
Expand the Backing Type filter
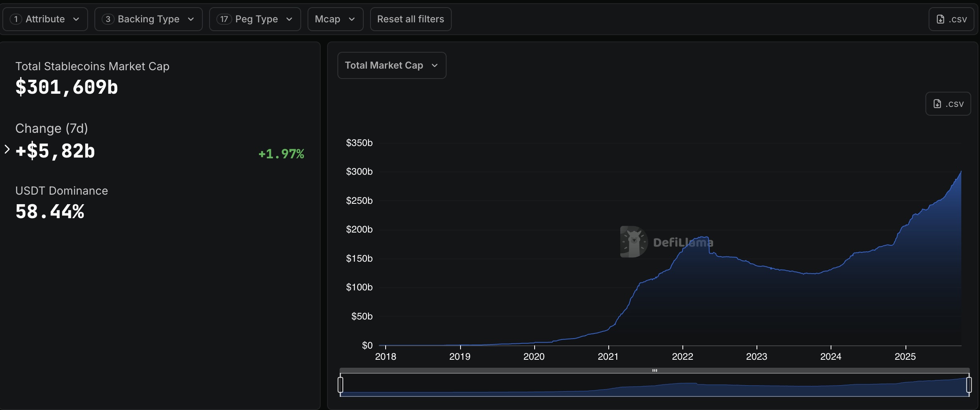click(x=148, y=19)
